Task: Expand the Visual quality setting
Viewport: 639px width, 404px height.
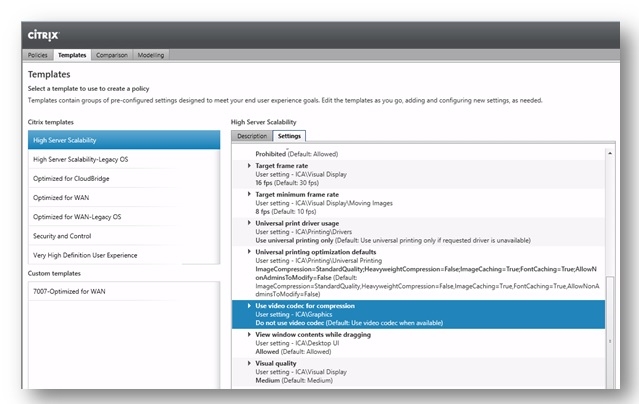Action: tap(249, 363)
